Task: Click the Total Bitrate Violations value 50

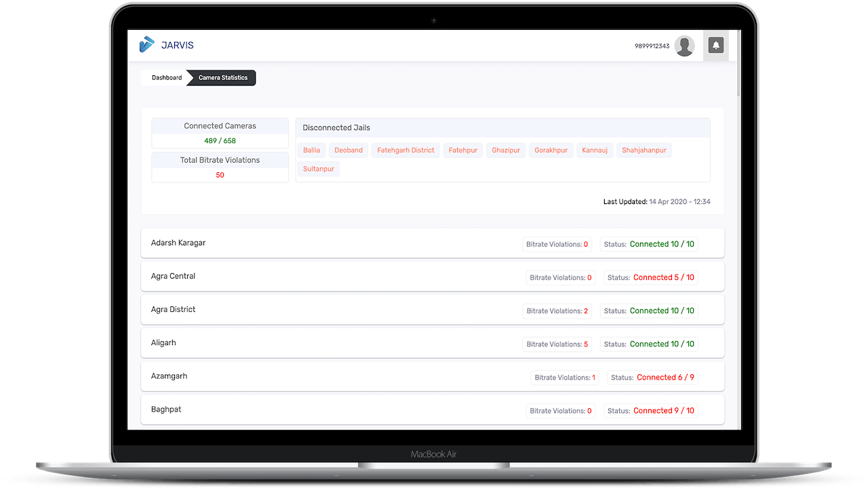Action: 220,175
